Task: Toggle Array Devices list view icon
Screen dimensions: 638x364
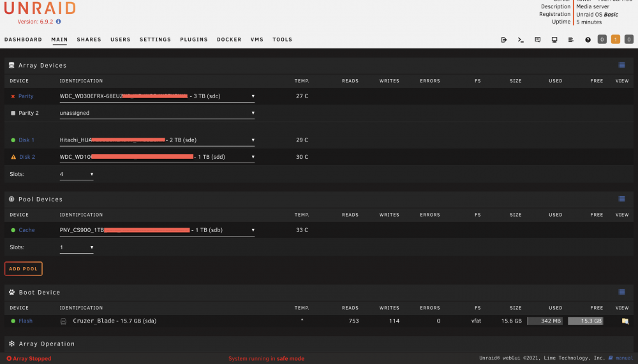Action: [x=621, y=65]
